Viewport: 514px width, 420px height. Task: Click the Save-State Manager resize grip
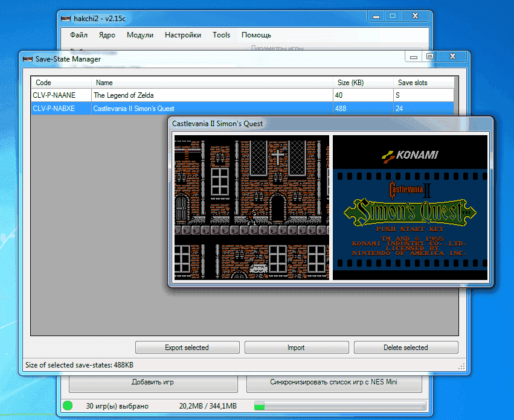[461, 367]
